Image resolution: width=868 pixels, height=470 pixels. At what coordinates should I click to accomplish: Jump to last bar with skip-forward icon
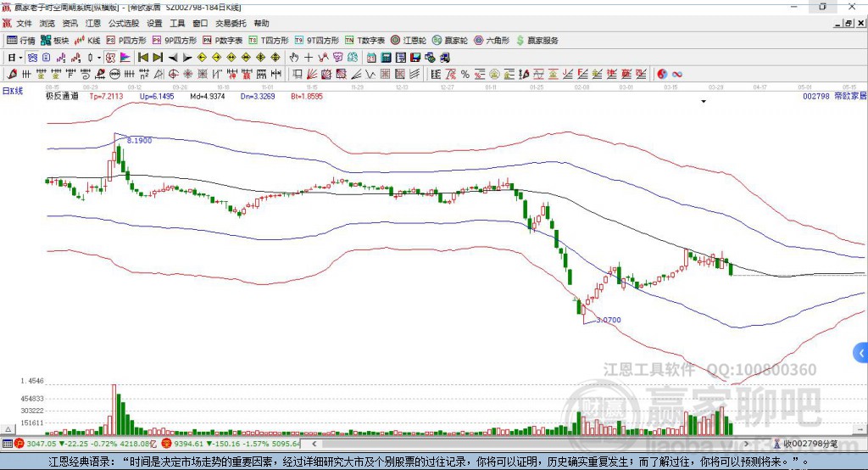158,58
